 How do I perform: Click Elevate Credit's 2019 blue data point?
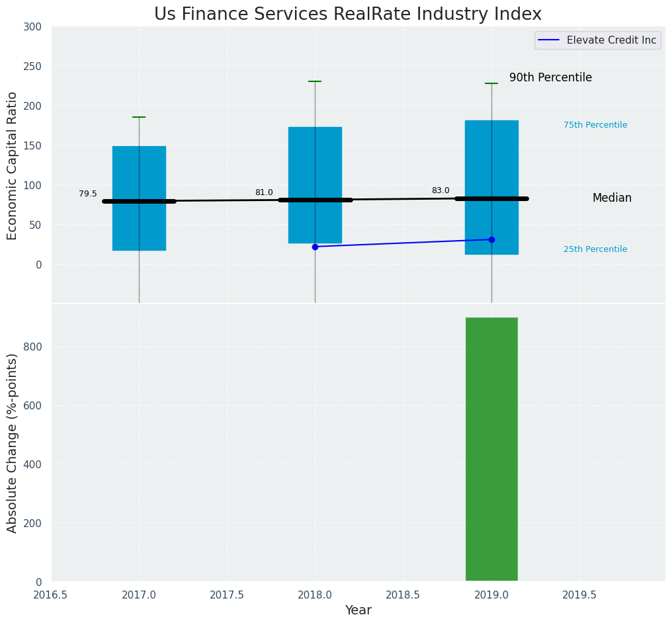[x=491, y=239]
